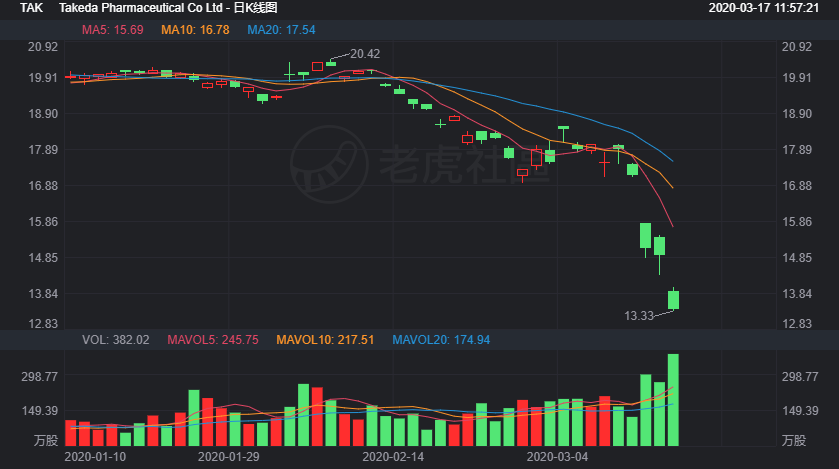Click the 2020-01-29 date axis label
This screenshot has height=469, width=839.
click(228, 457)
